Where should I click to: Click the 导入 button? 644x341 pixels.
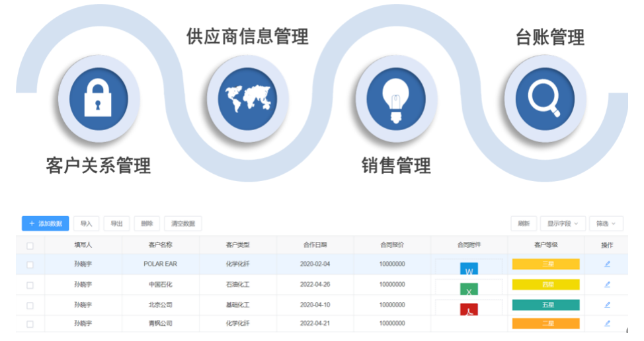[x=86, y=223]
